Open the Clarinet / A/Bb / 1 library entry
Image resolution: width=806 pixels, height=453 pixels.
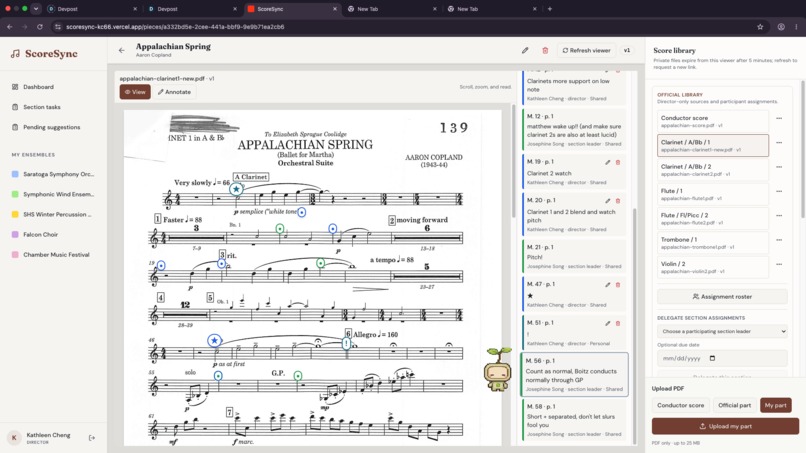point(712,146)
